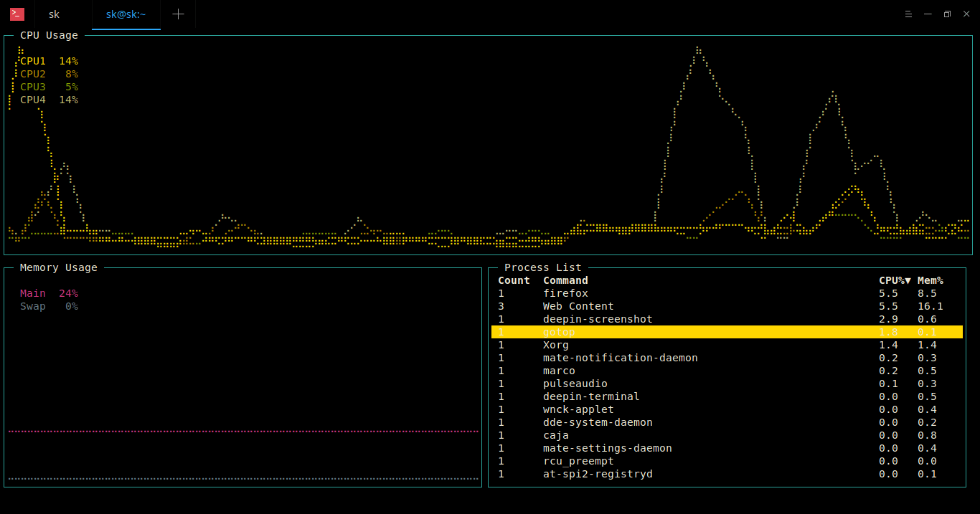Select the firefox process row
Viewport: 980px width, 514px height.
point(565,293)
